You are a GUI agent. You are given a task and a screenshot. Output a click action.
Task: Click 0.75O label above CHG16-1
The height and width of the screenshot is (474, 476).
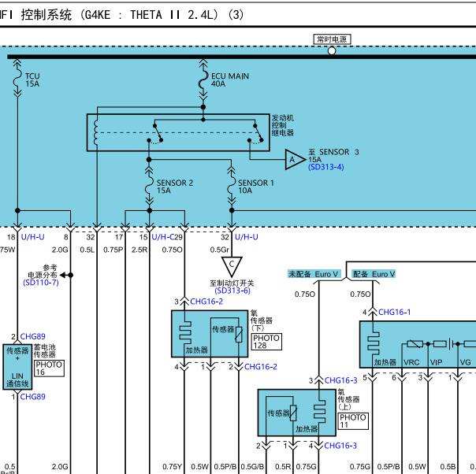360,294
